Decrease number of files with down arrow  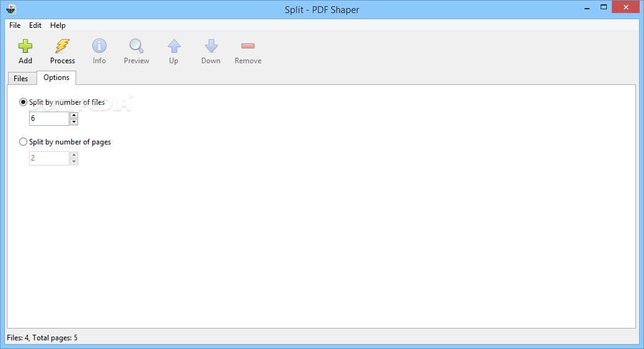point(74,122)
